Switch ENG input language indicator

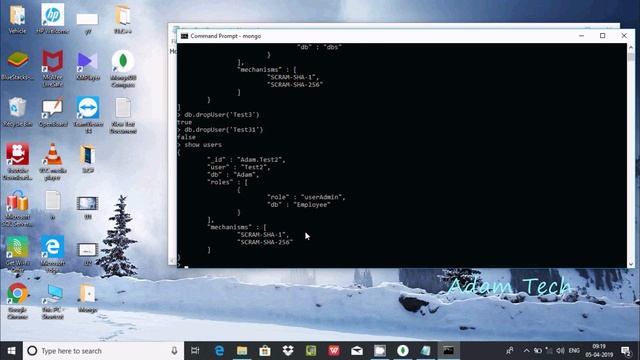click(x=574, y=351)
